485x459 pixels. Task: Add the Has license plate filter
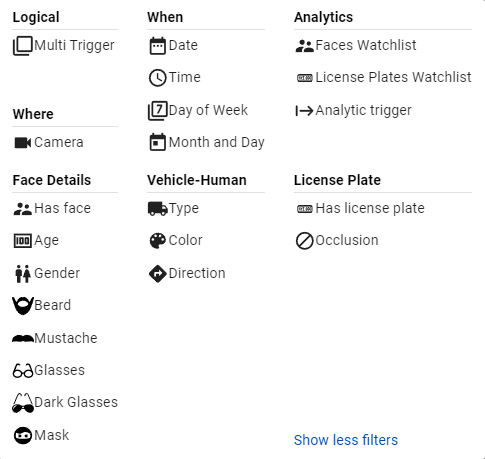(360, 209)
